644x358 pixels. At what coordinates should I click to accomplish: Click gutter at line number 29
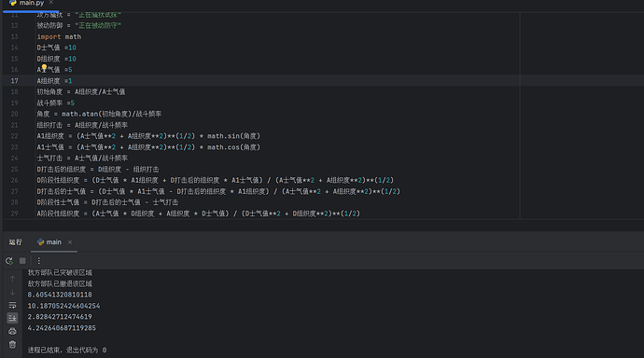tap(14, 213)
